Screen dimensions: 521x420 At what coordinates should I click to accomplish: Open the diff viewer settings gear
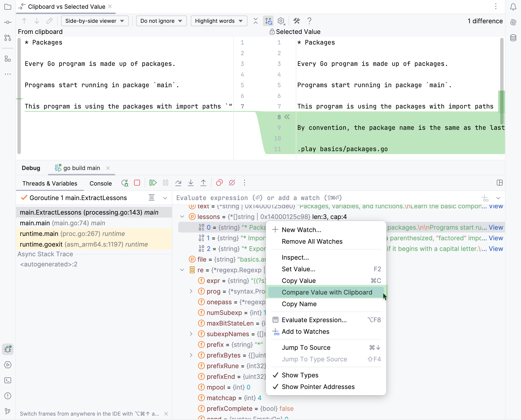click(281, 21)
